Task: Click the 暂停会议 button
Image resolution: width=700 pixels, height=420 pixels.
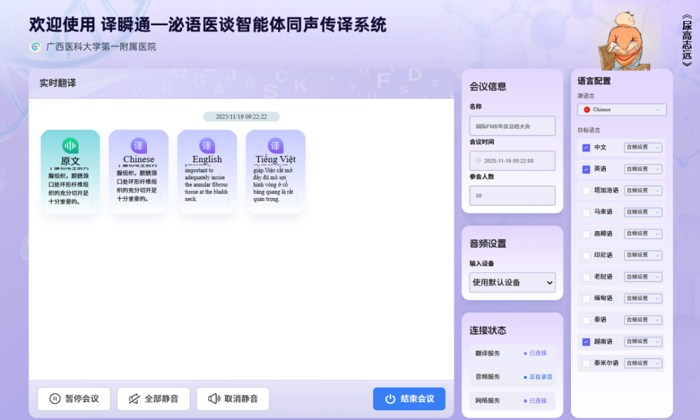Action: [x=74, y=399]
